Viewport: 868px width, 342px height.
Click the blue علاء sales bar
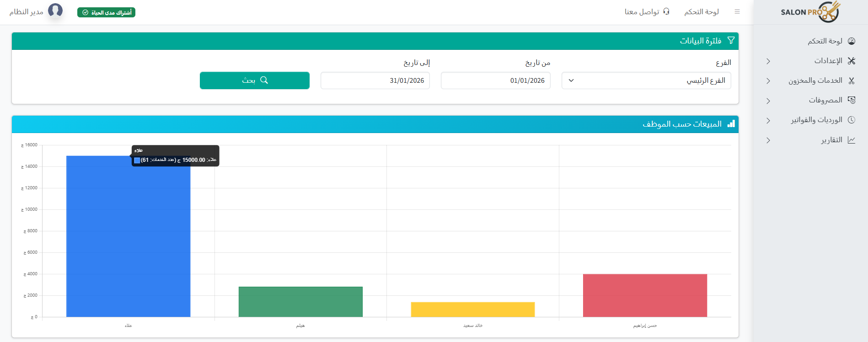click(128, 238)
